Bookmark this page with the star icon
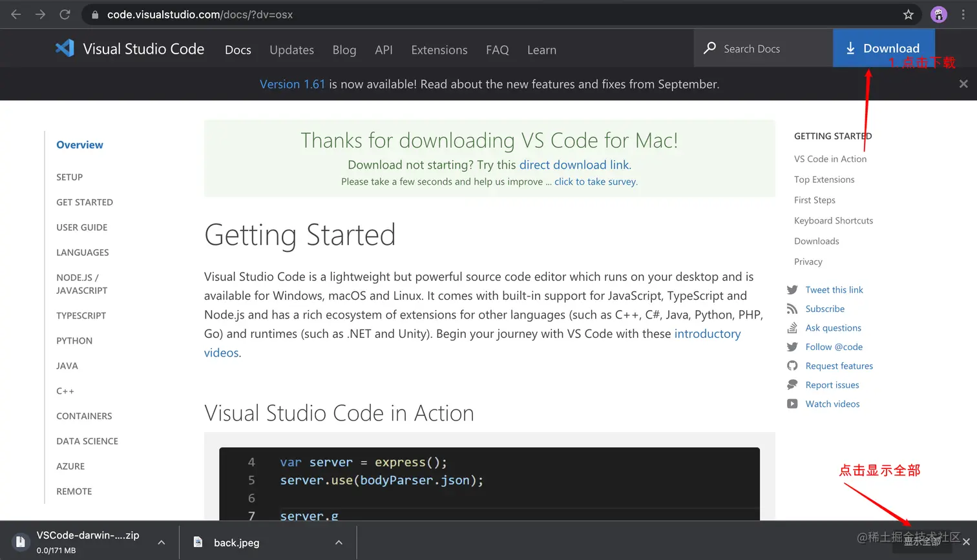 908,14
